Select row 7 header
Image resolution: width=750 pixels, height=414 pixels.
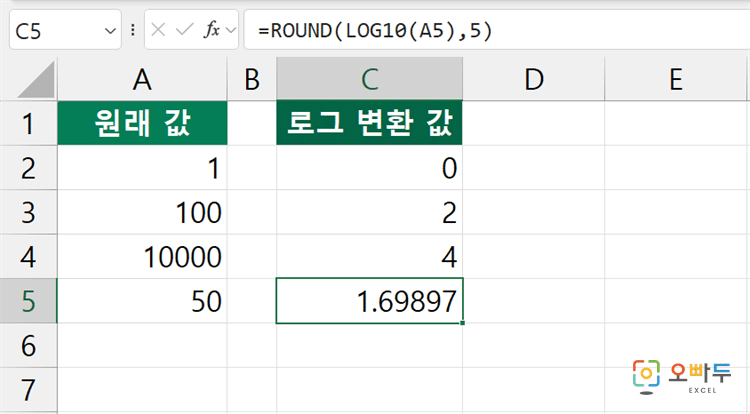tap(28, 390)
